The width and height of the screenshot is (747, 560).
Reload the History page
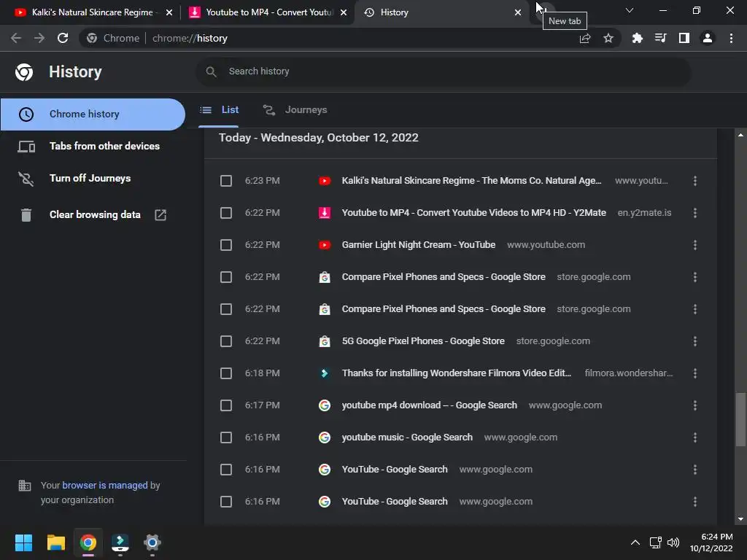(x=63, y=38)
